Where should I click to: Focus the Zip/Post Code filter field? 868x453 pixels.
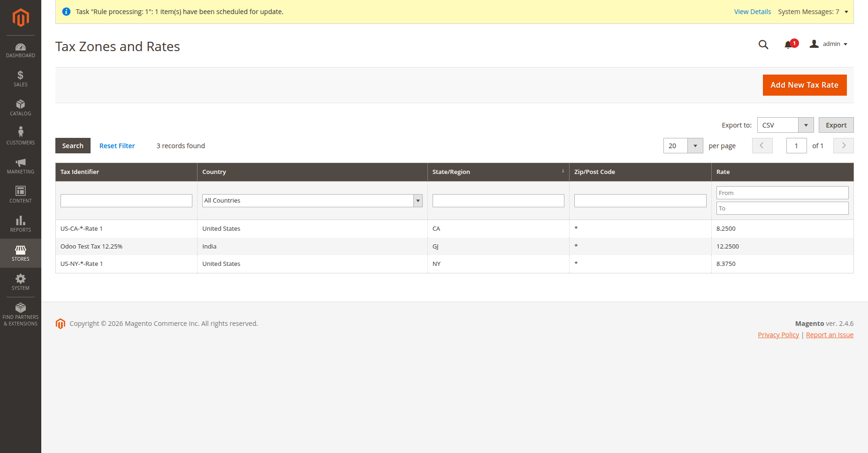pyautogui.click(x=640, y=201)
